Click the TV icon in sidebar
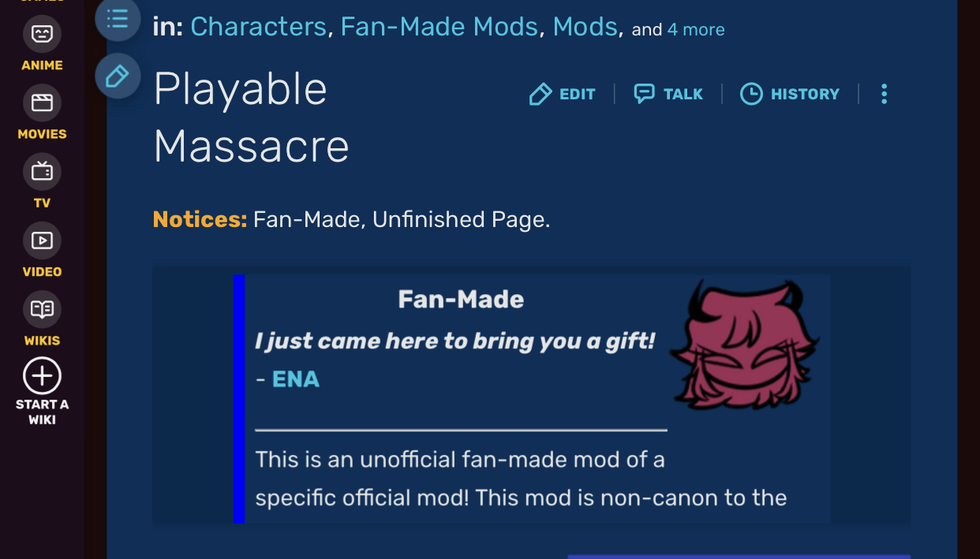The width and height of the screenshot is (980, 559). [42, 172]
